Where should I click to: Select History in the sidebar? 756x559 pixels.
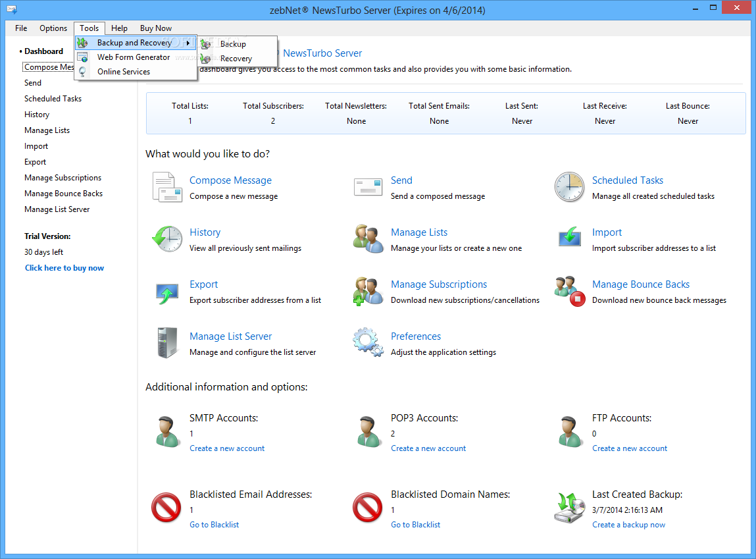click(37, 115)
